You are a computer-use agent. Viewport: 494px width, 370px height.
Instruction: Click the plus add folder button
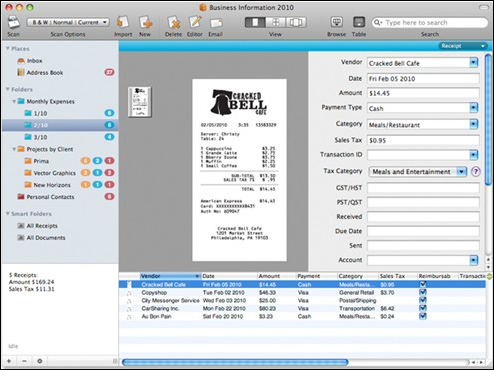[x=9, y=361]
